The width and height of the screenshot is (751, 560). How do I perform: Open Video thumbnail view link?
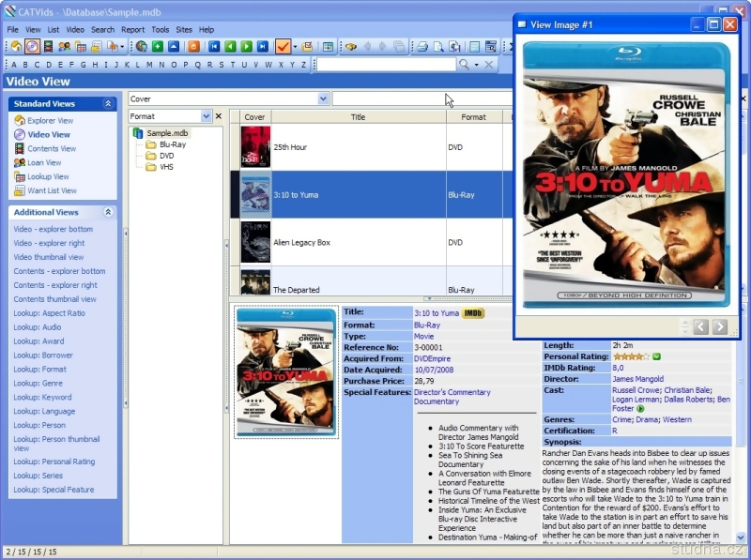[49, 257]
